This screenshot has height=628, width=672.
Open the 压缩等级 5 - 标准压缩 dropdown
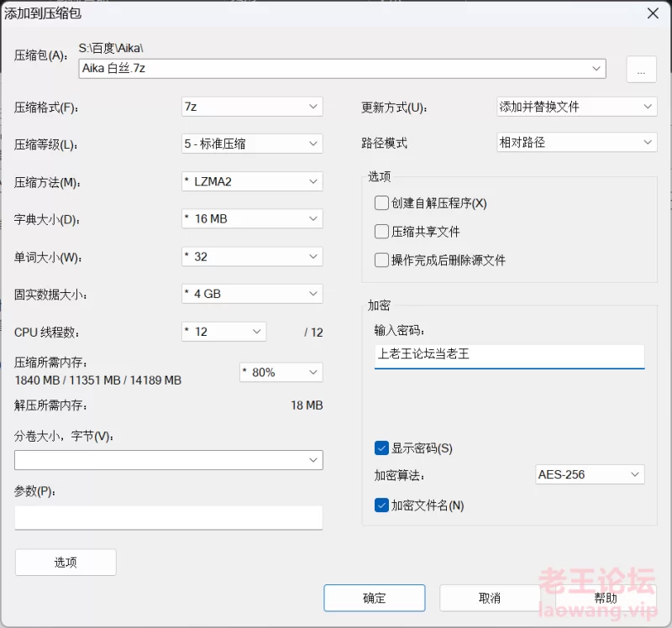[252, 144]
